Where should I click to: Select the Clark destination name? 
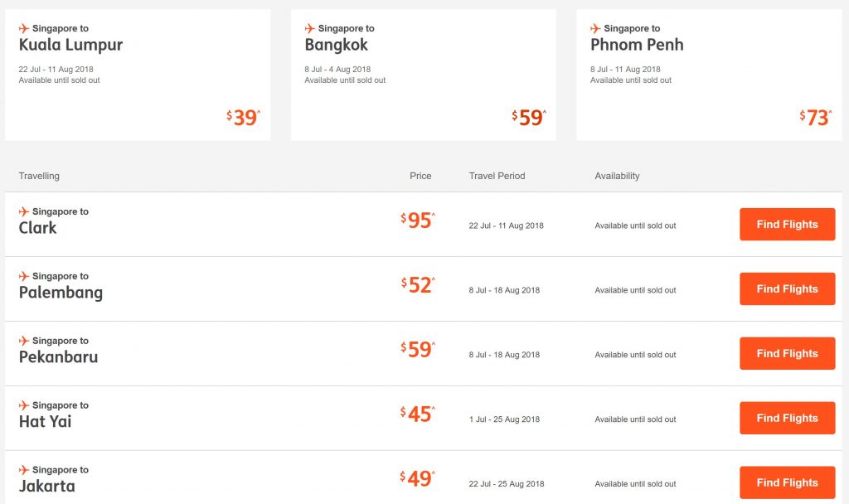pos(38,228)
